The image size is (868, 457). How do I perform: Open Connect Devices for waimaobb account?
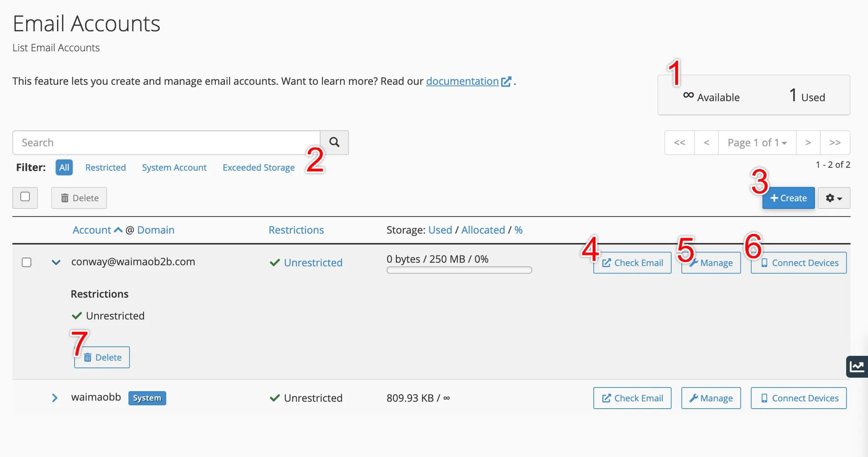tap(798, 398)
